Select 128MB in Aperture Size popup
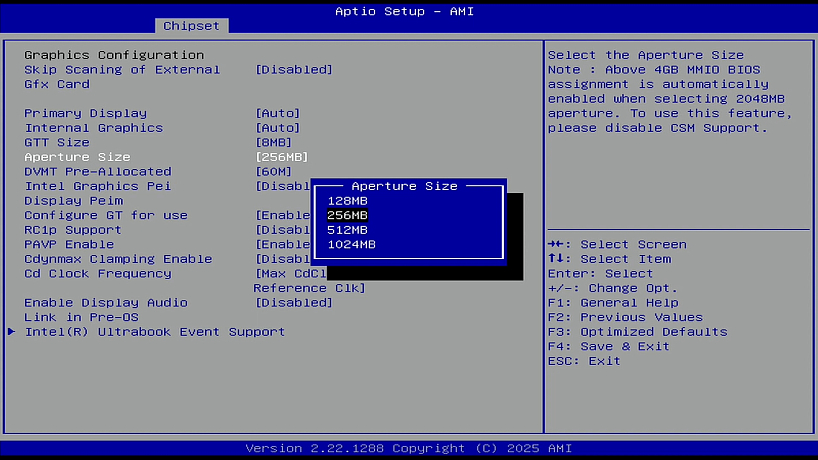 click(x=347, y=201)
